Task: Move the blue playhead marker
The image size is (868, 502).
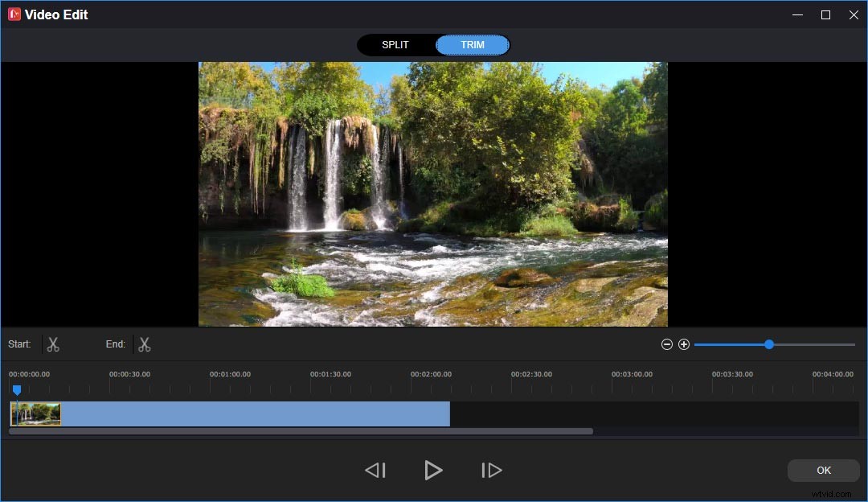Action: pyautogui.click(x=17, y=390)
